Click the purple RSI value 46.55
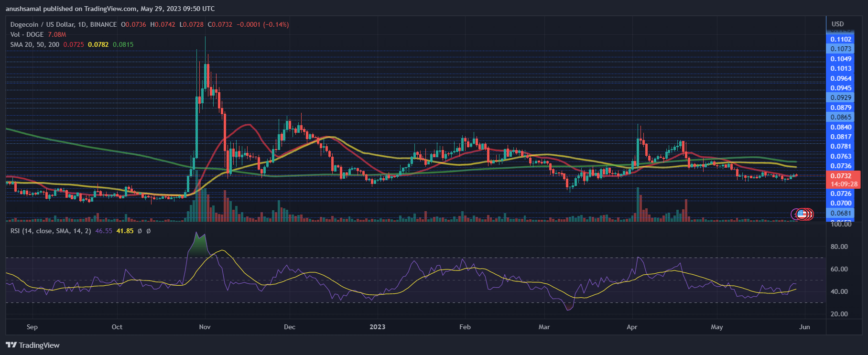 pyautogui.click(x=104, y=231)
